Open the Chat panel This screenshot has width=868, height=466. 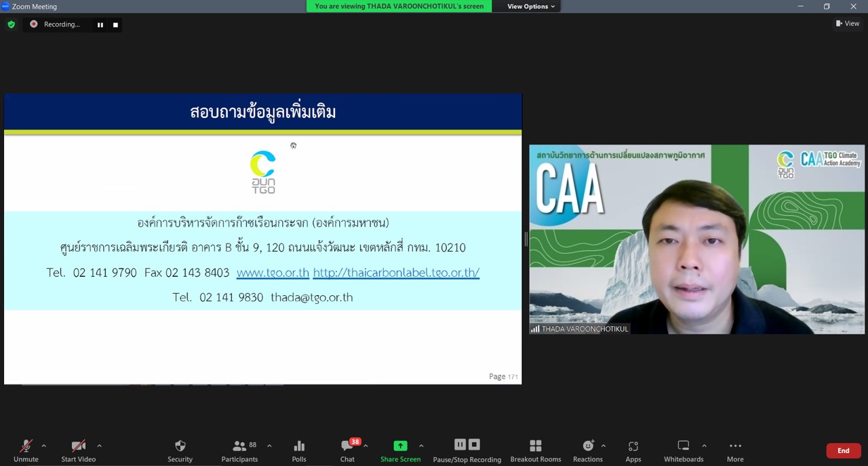coord(347,450)
